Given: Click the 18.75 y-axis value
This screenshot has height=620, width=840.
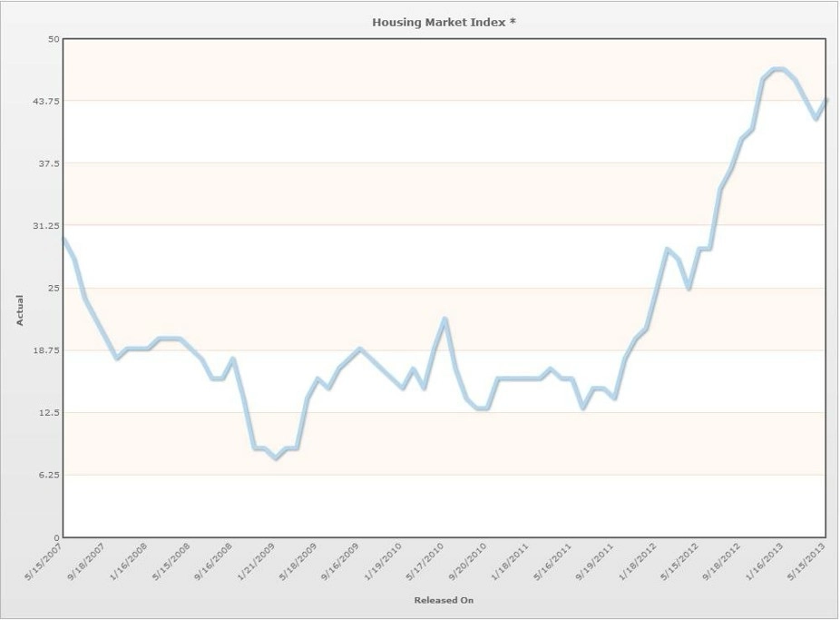Looking at the screenshot, I should point(46,349).
